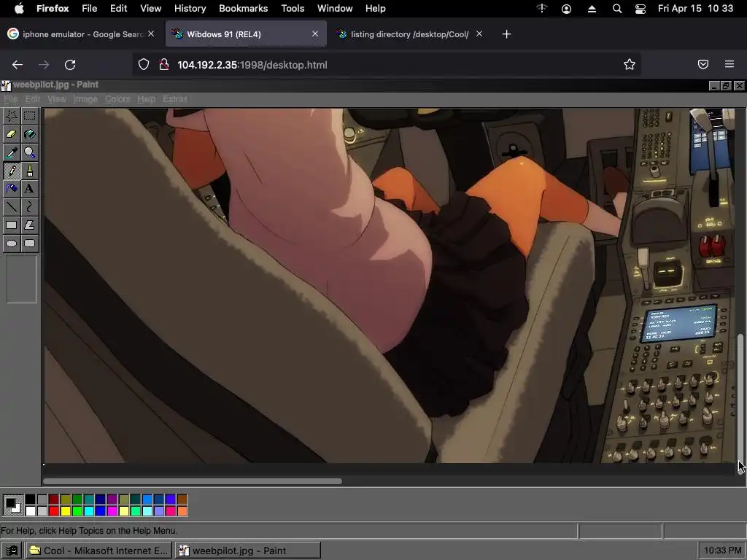
Task: Pick the Rectangle shape tool
Action: [x=12, y=225]
